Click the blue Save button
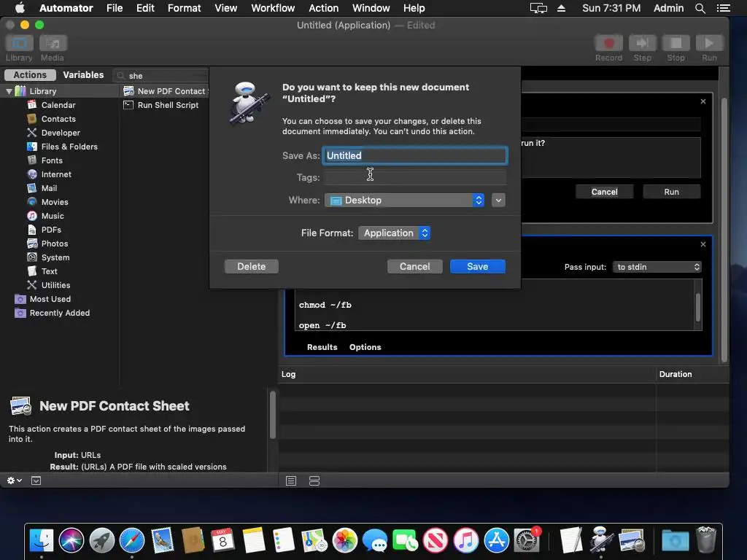The width and height of the screenshot is (747, 560). pyautogui.click(x=477, y=266)
